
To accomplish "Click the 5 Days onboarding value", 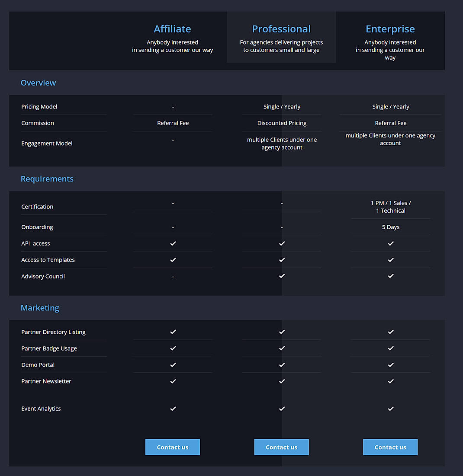I will [x=391, y=227].
